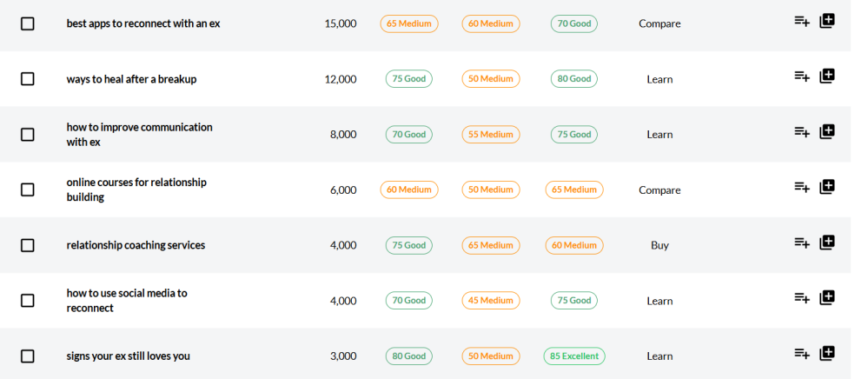
Task: Save 'relationship coaching services' to collection icon
Action: [827, 243]
